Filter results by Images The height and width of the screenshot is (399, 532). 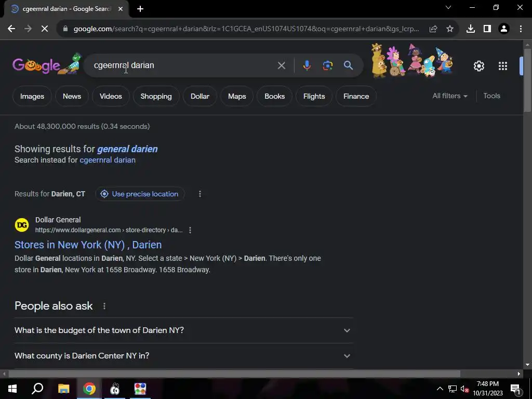(32, 96)
